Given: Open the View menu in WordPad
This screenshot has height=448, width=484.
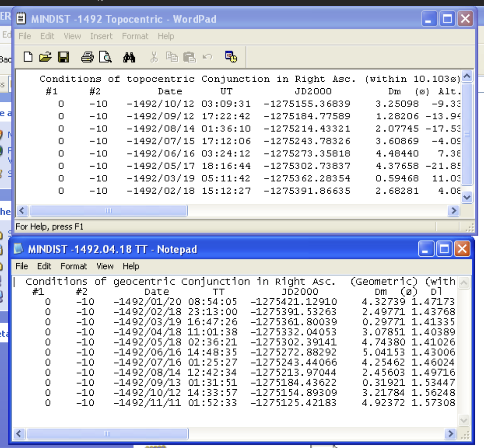Looking at the screenshot, I should point(72,36).
